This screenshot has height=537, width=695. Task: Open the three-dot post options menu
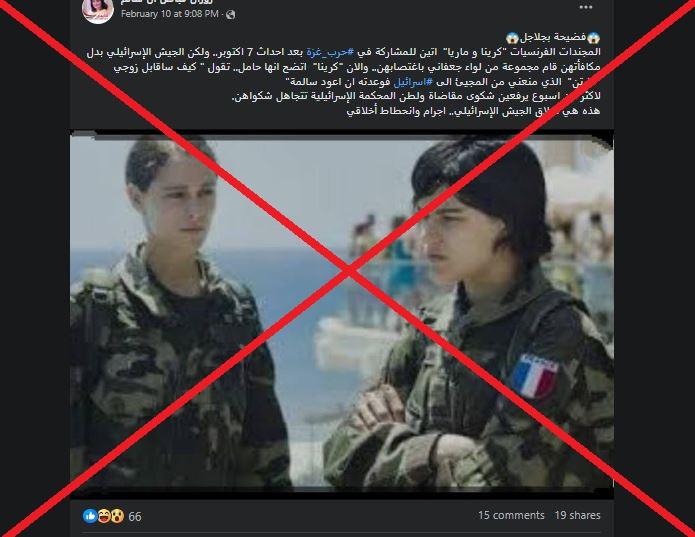[x=586, y=7]
